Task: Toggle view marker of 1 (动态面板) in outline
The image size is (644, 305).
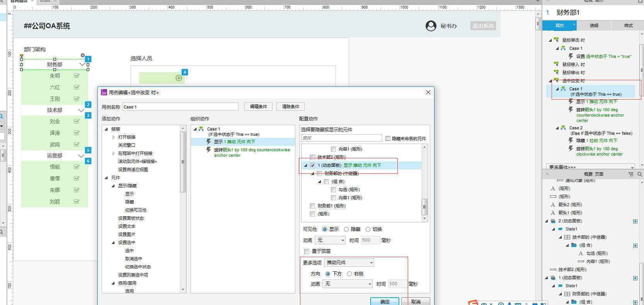Action: point(635,278)
